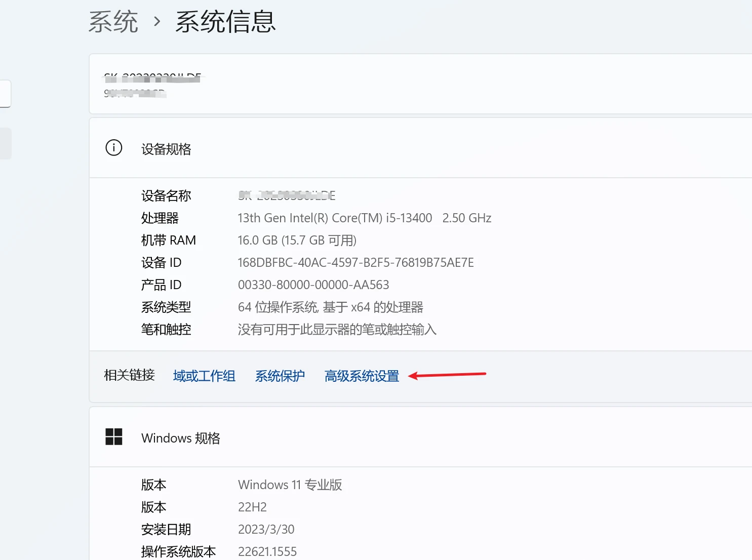
Task: Open the 系统保护 link
Action: [x=280, y=376]
